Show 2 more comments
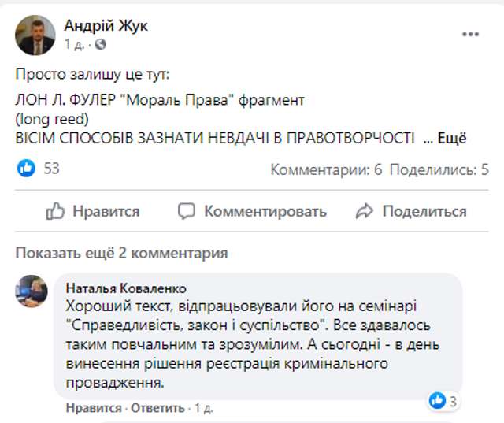The image size is (504, 423). 121,253
